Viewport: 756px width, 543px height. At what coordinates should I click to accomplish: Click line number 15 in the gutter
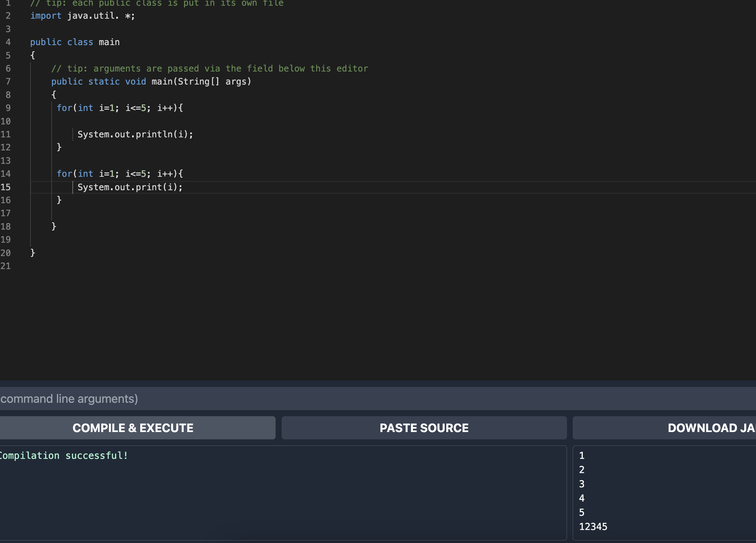click(6, 187)
